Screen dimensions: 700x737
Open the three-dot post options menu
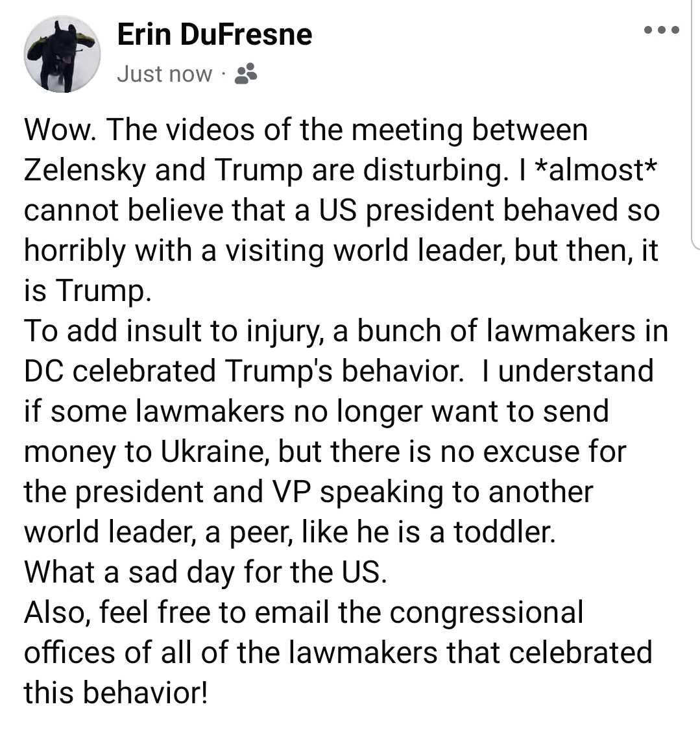click(662, 30)
